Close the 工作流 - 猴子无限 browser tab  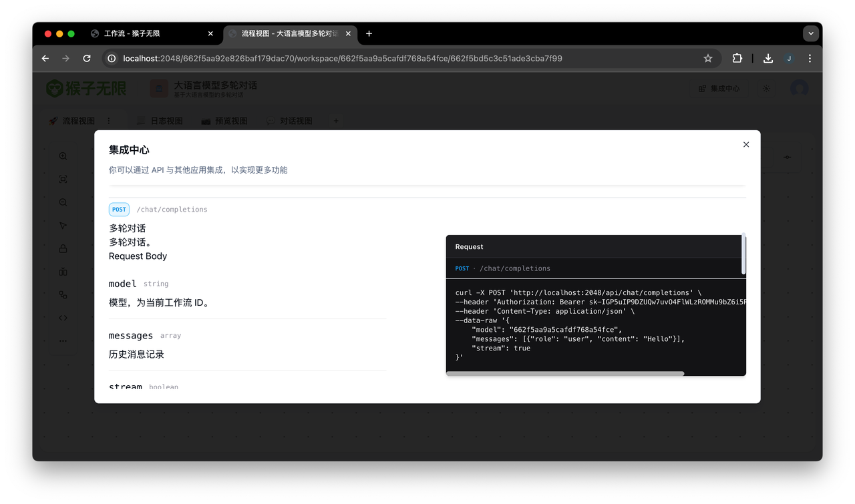(x=211, y=33)
